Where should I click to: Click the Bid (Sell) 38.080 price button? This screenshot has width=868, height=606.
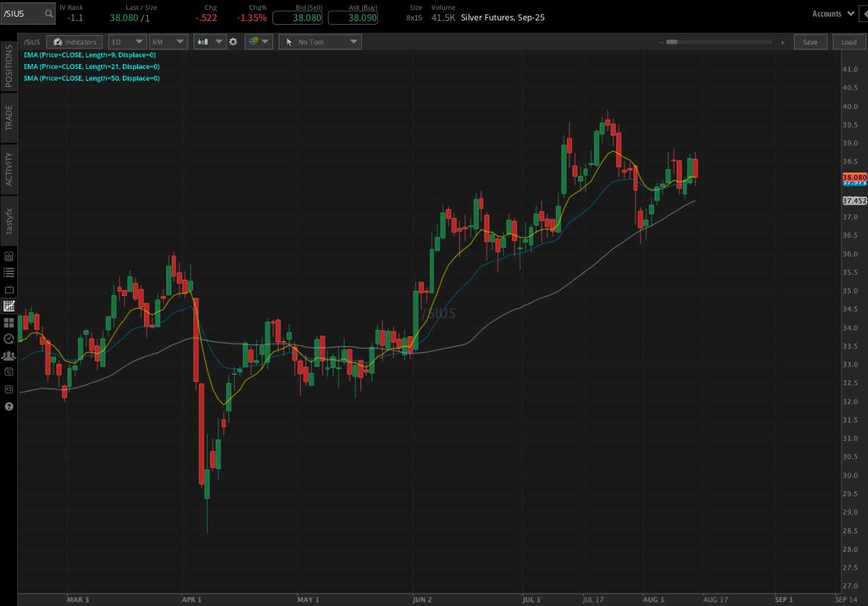297,18
